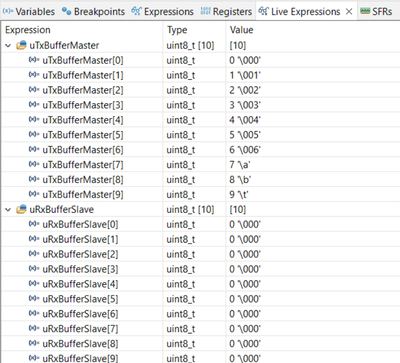Viewport: 400px width, 363px height.
Task: Click the variable icon of uTxBufferMaster[2]
Action: click(34, 90)
